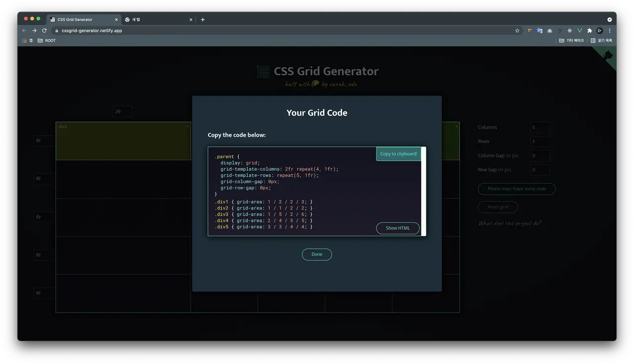This screenshot has height=364, width=634.
Task: Click the grid-template-columns code line
Action: tap(279, 169)
